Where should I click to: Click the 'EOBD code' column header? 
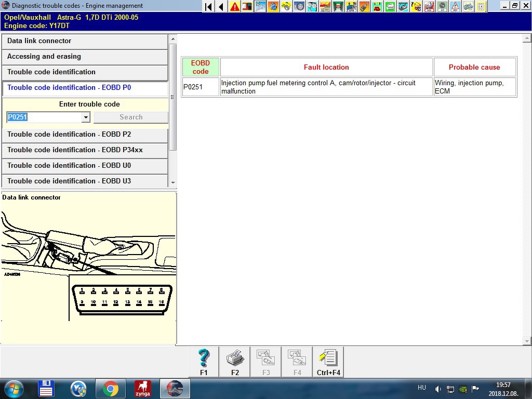click(x=201, y=67)
